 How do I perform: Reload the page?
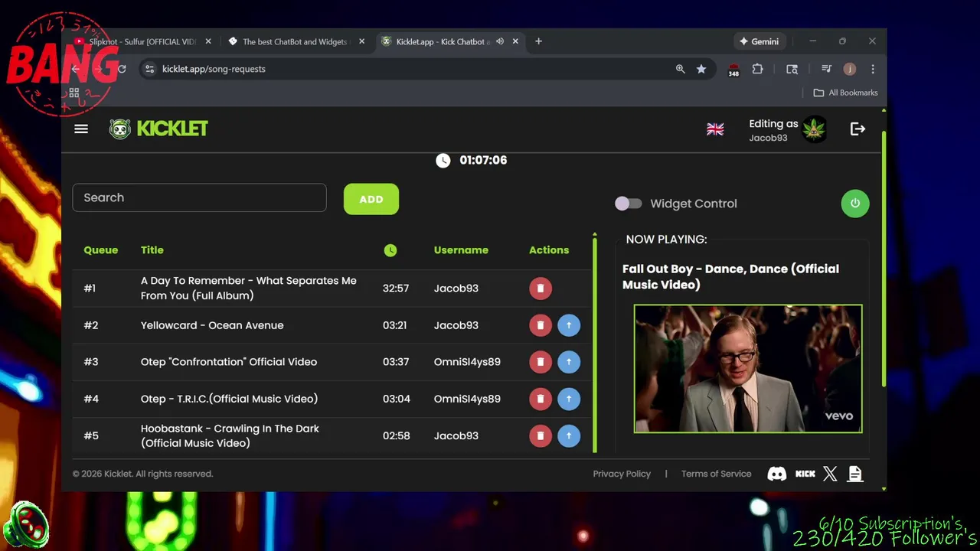[x=121, y=69]
